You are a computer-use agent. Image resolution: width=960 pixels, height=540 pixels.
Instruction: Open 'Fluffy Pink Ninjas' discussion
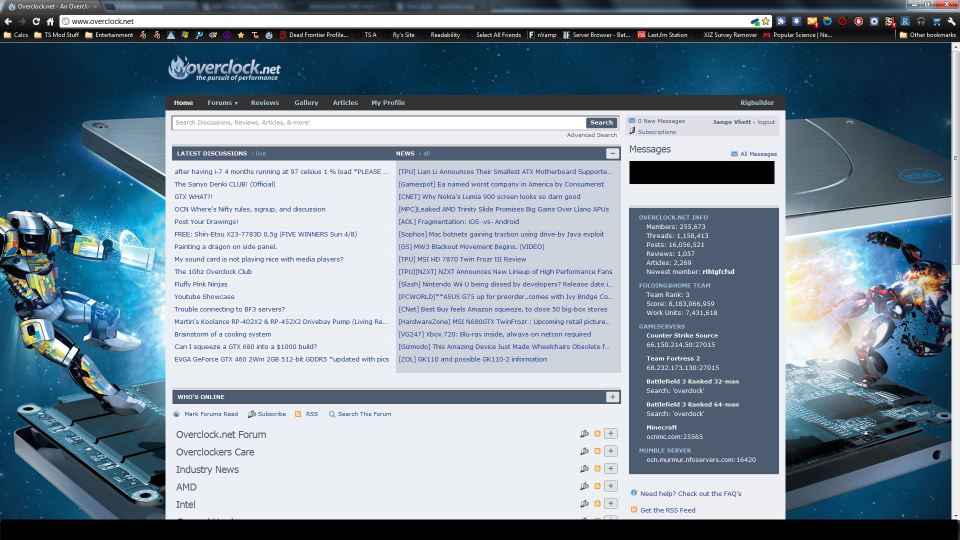tap(201, 284)
